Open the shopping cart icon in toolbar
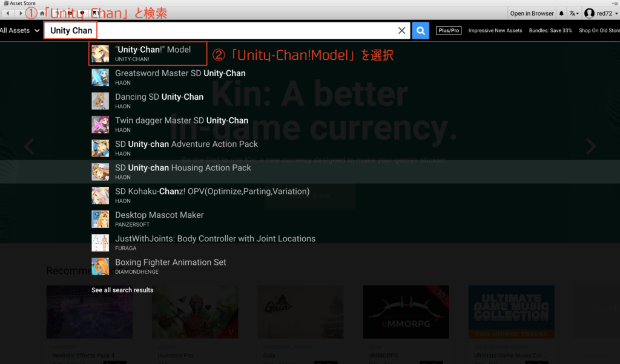The image size is (620, 364). click(x=95, y=13)
